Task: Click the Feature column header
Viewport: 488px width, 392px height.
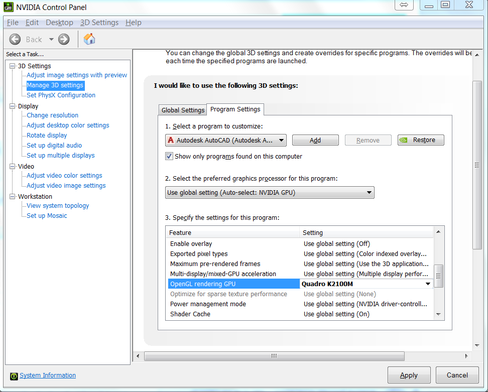Action: [233, 233]
